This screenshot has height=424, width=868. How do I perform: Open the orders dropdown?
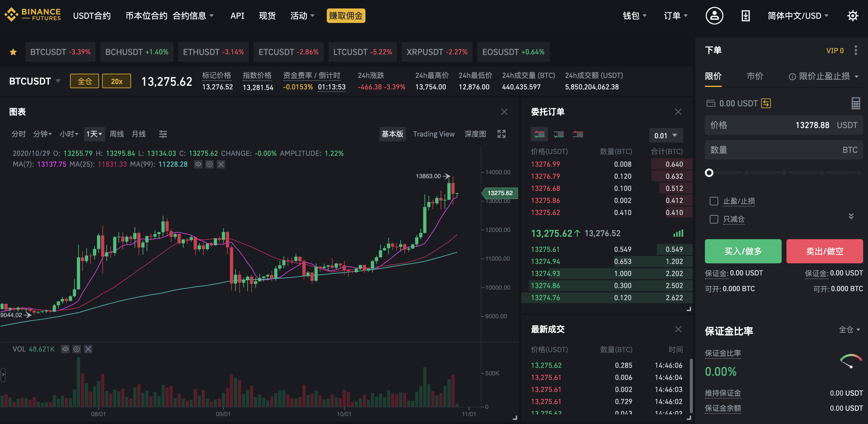click(676, 16)
